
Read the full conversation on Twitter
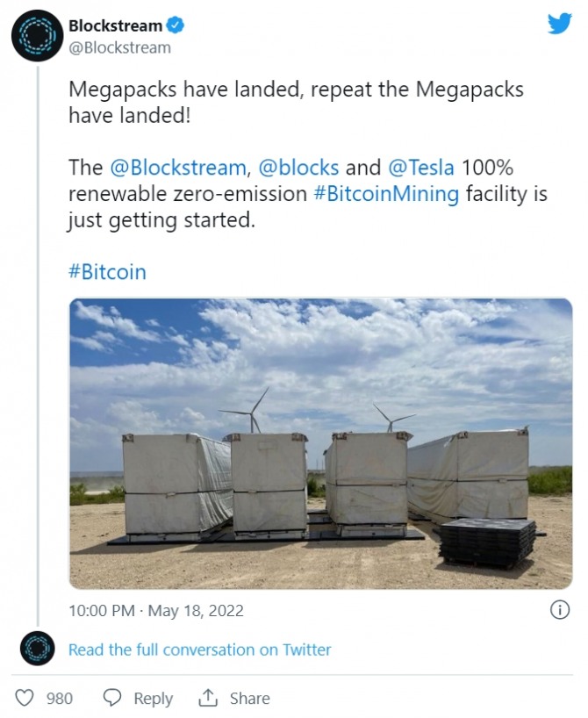(x=200, y=650)
